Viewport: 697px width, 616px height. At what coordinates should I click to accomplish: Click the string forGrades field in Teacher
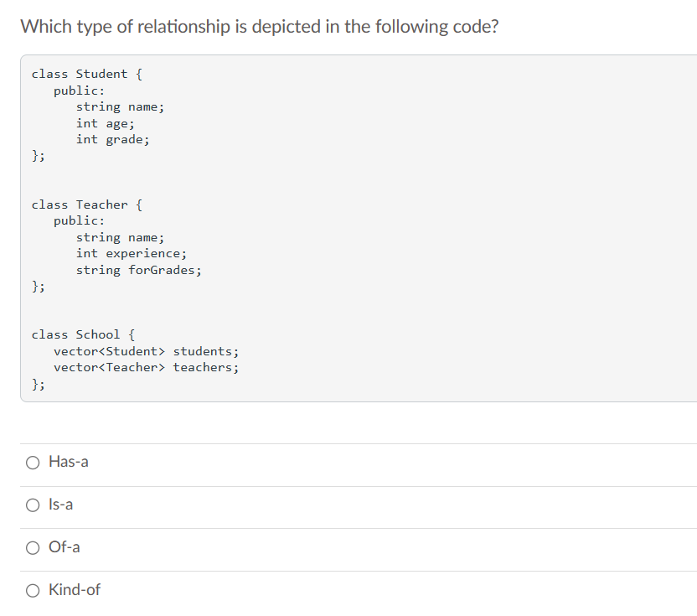click(x=138, y=270)
